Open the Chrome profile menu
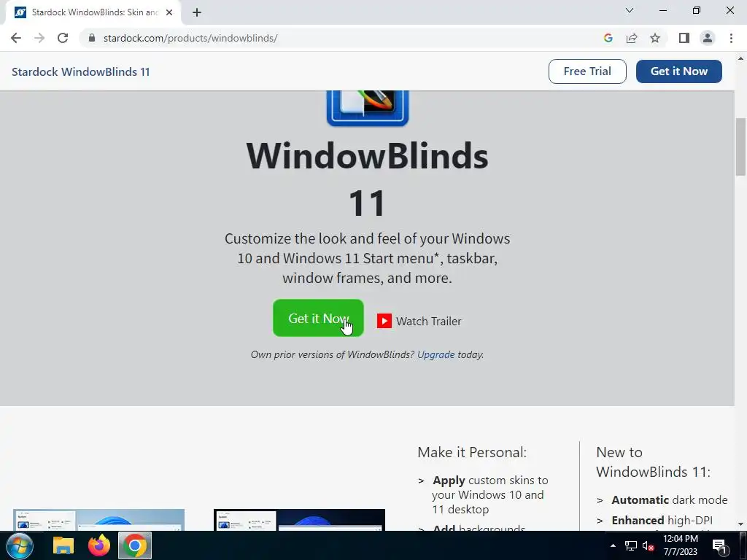This screenshot has width=747, height=560. (708, 38)
